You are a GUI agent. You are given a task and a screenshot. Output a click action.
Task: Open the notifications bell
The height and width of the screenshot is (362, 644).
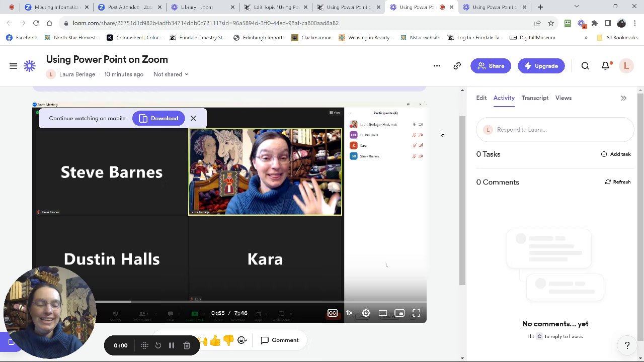(606, 66)
